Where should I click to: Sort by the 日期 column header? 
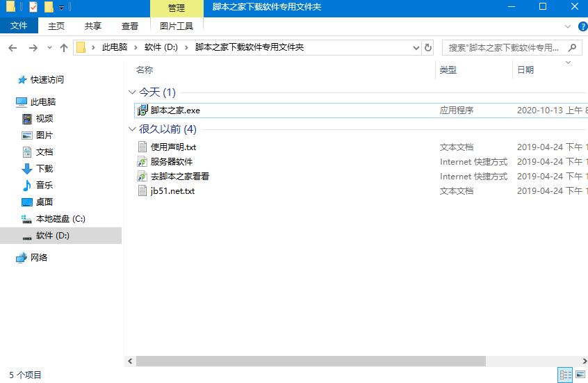(525, 70)
